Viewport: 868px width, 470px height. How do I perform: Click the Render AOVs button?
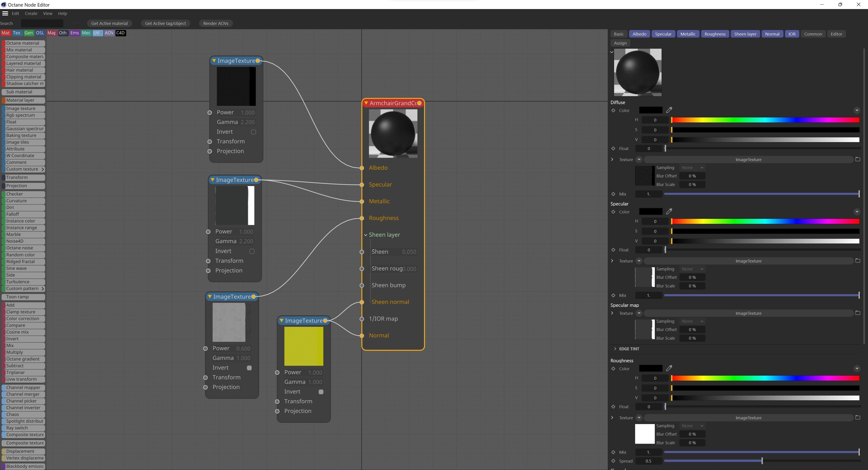[x=216, y=23]
